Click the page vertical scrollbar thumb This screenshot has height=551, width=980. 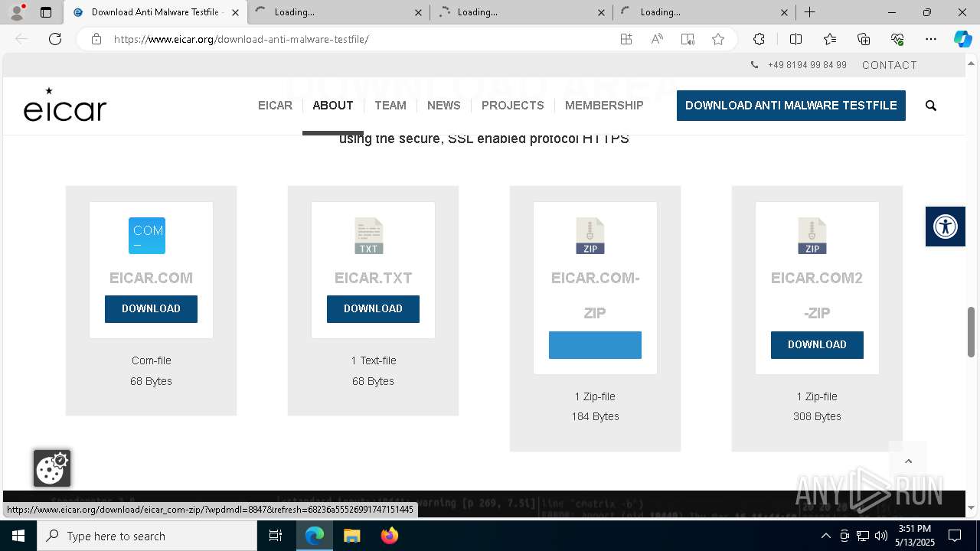(972, 331)
